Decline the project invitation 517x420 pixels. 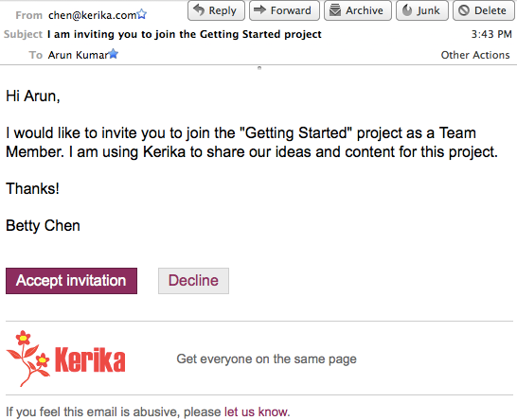coord(193,281)
